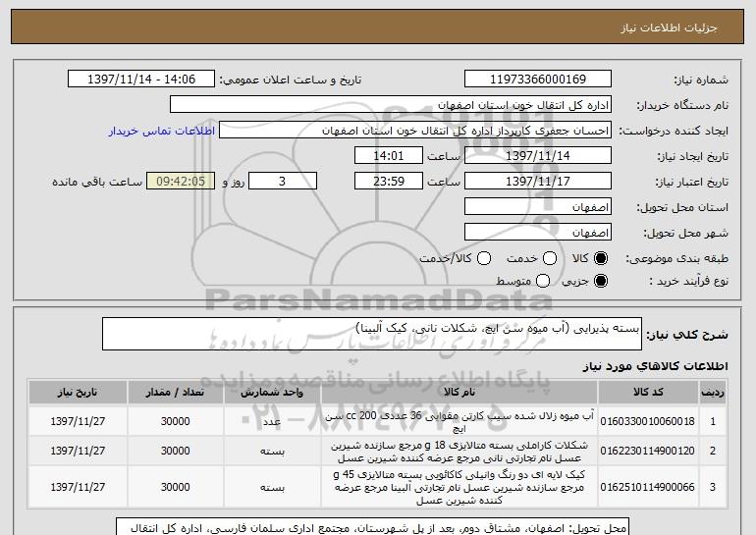Click the نام کالا column header
The height and width of the screenshot is (535, 756).
(459, 393)
